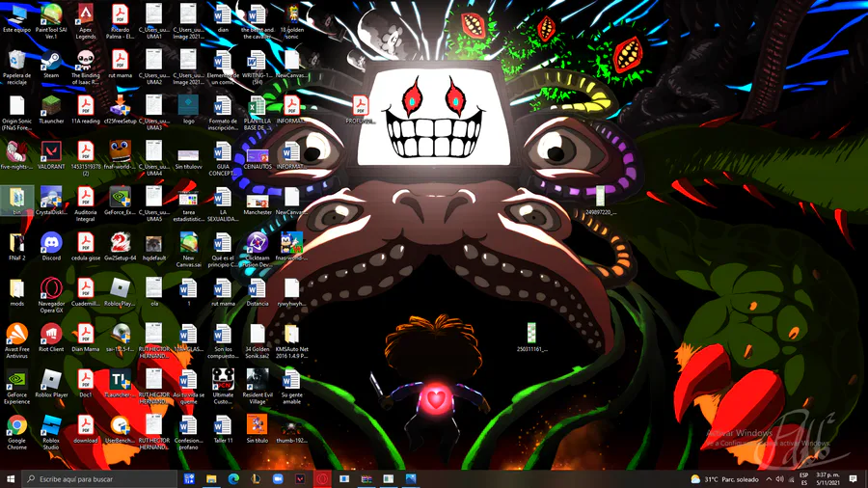
Task: Open the thumb-192 image file
Action: click(291, 430)
